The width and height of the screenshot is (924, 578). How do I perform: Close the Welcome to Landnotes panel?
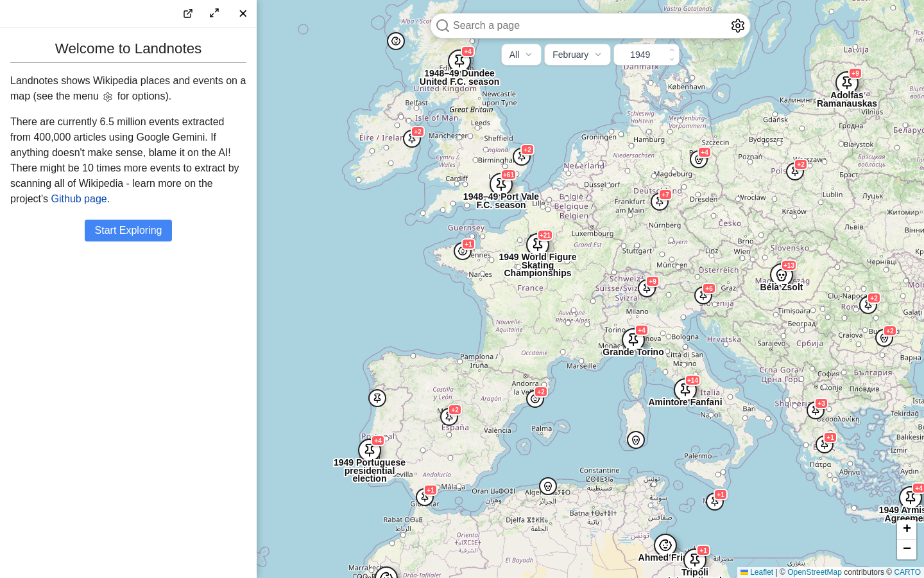243,13
